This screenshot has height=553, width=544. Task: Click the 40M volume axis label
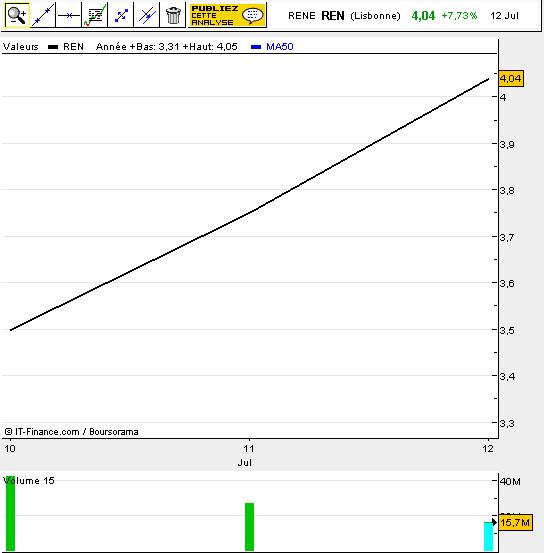[x=510, y=481]
